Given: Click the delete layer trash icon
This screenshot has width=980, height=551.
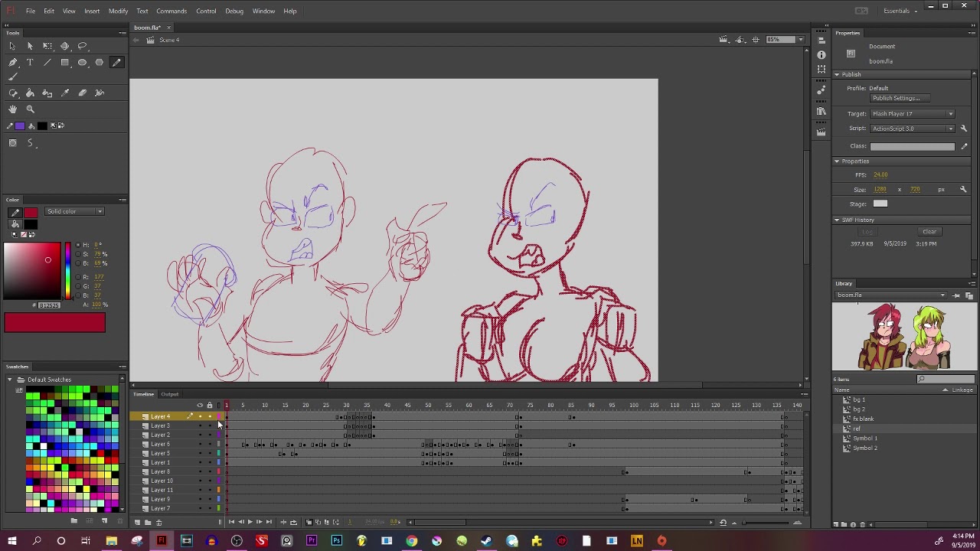Looking at the screenshot, I should 159,523.
